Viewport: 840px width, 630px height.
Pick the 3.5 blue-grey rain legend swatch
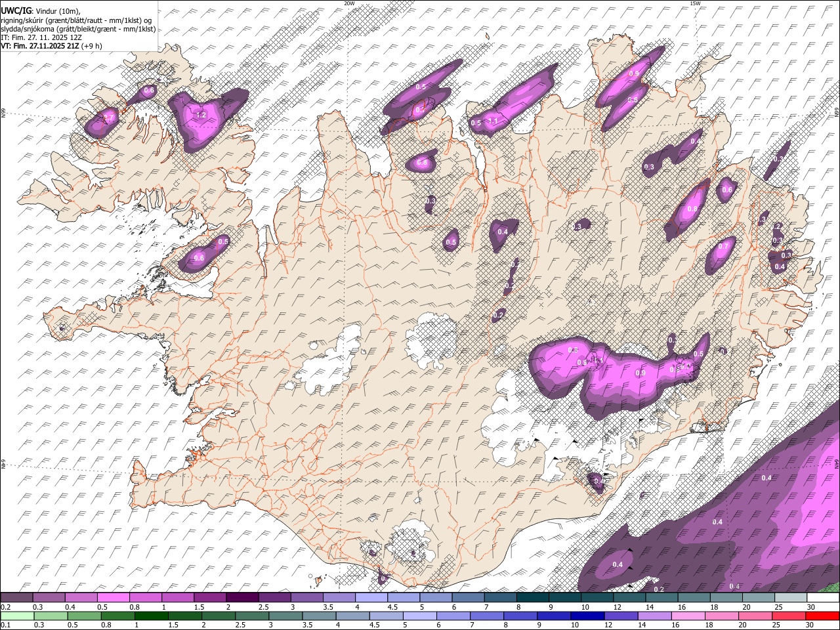tap(319, 616)
